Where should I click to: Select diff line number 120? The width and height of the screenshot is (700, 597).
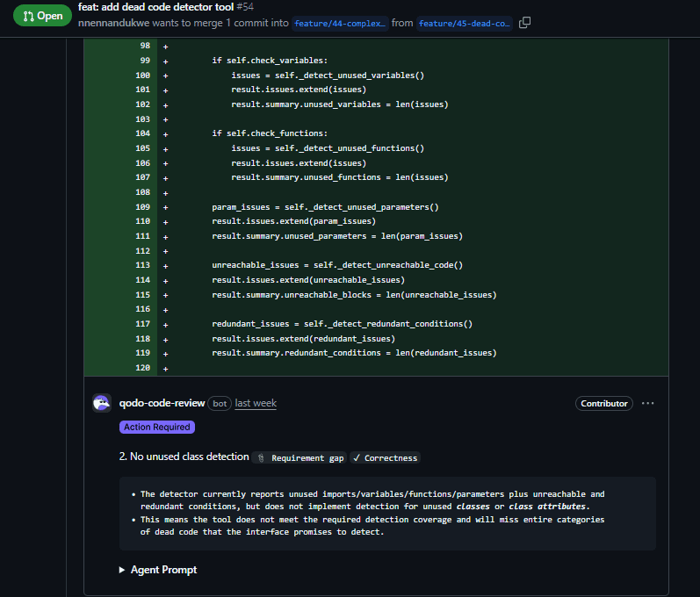[143, 368]
